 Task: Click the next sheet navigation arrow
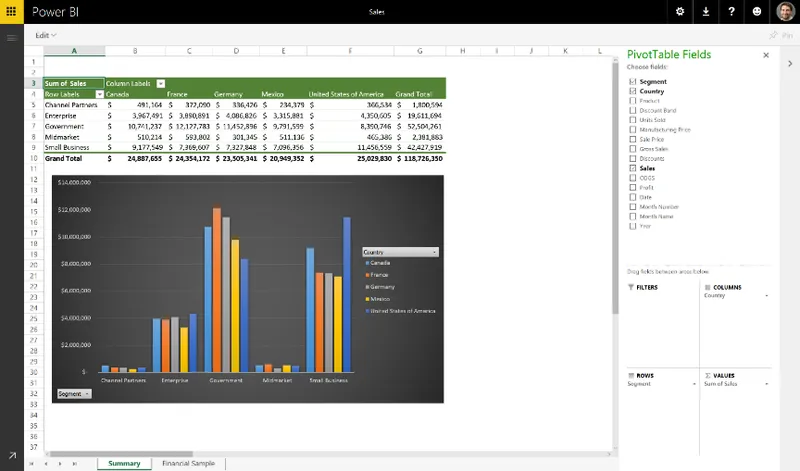60,464
